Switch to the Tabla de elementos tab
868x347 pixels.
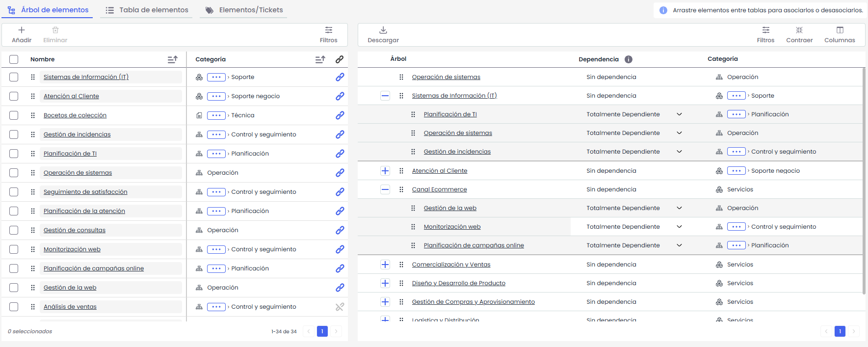[147, 10]
